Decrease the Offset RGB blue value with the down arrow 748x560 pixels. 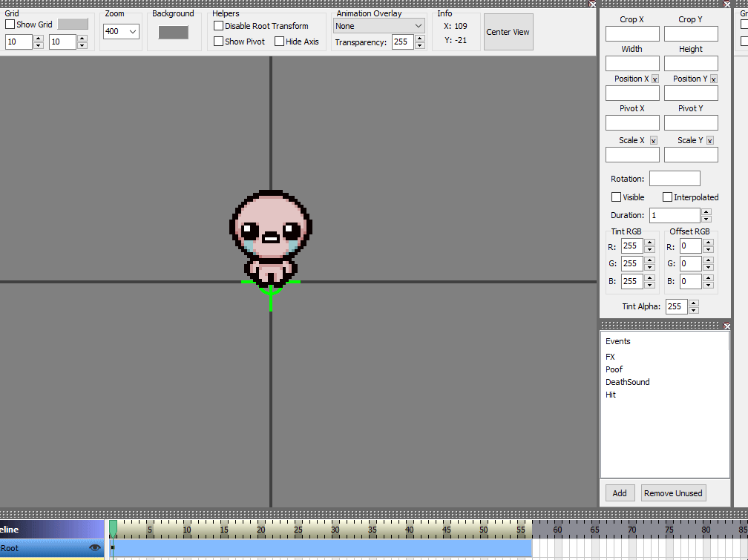(x=708, y=285)
